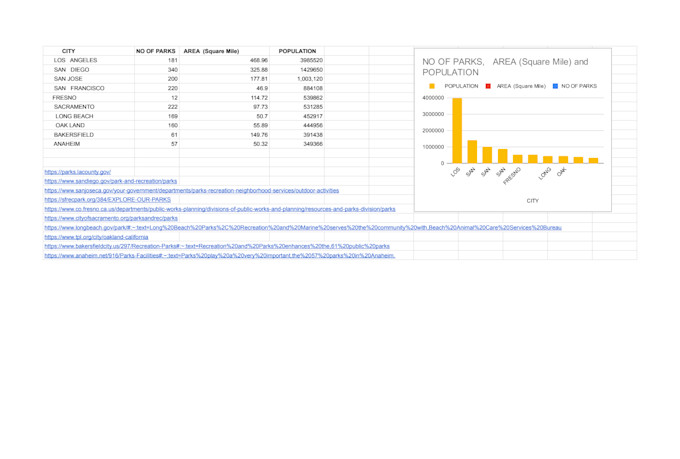Select parks count 181 cell
Screen dimensions: 680x459
point(157,60)
